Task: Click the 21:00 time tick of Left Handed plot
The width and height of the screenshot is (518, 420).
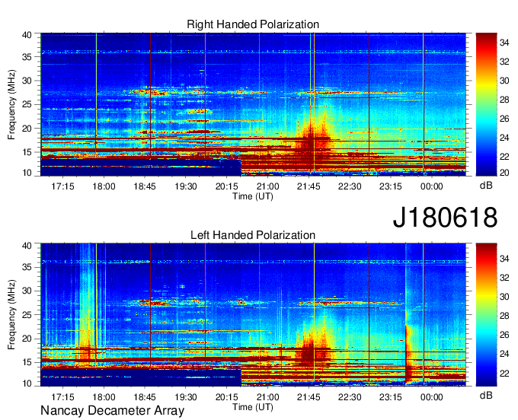Action: tap(267, 397)
